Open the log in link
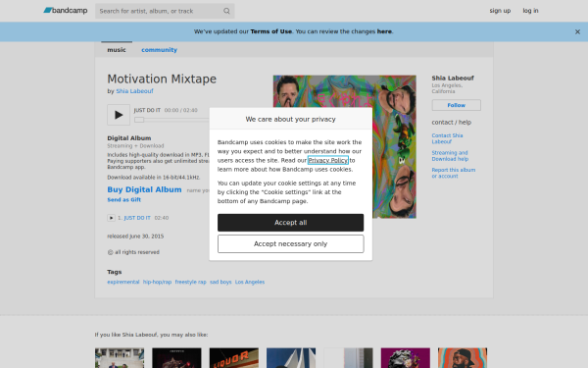 click(530, 11)
